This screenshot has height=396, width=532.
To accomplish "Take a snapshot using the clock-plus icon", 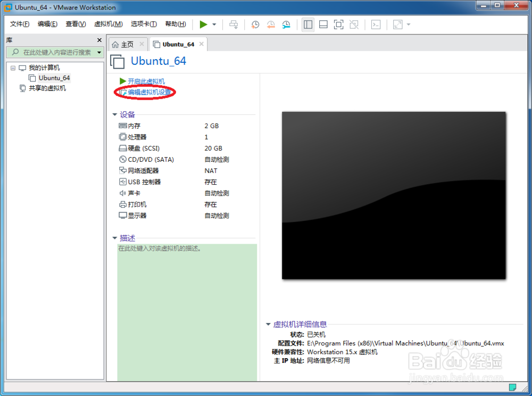I will coord(255,24).
